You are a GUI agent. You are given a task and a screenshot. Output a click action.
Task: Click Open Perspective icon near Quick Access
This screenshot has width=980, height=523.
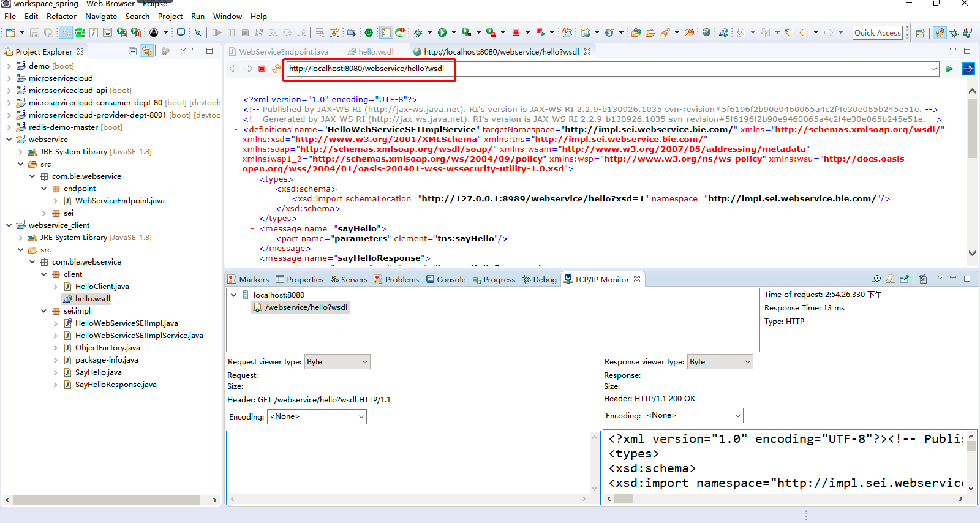click(x=920, y=33)
